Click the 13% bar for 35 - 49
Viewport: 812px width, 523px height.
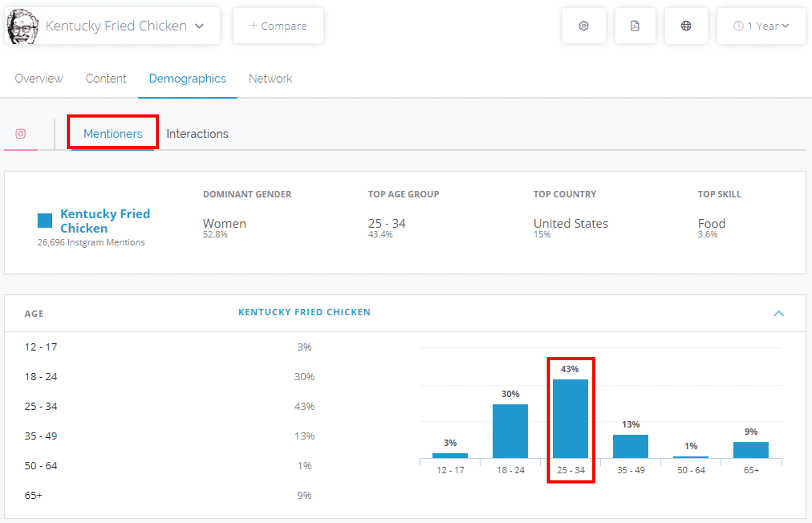(x=630, y=446)
